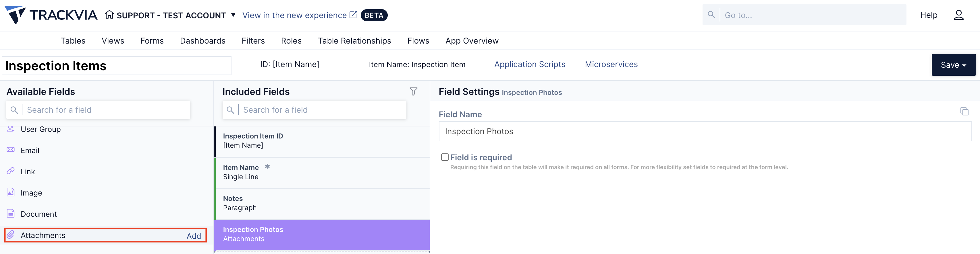Image resolution: width=980 pixels, height=254 pixels.
Task: Edit the Field Name input Inspection Photos
Action: [705, 131]
